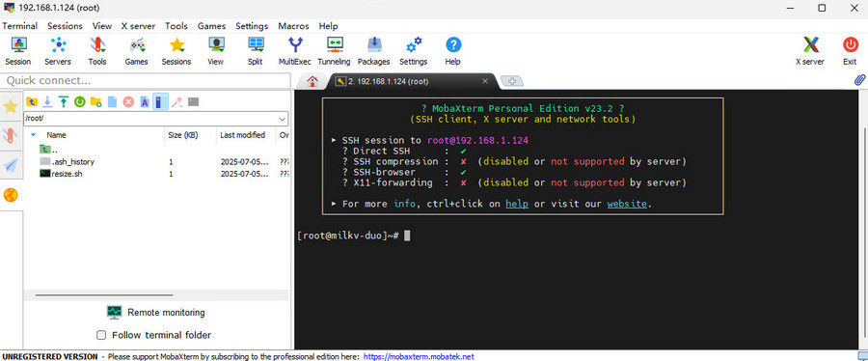Click in the Quick connect field
This screenshot has height=361, width=868.
[146, 81]
